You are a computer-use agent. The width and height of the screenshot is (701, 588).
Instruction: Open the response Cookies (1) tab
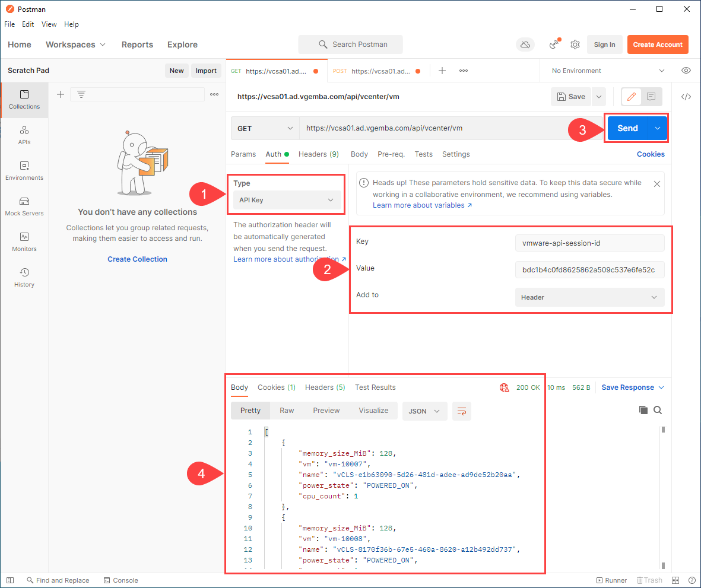point(276,387)
